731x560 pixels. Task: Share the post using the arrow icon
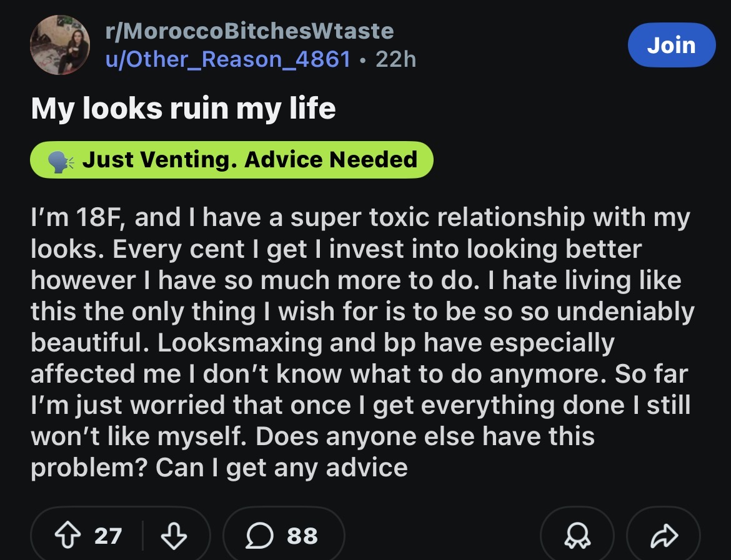664,535
